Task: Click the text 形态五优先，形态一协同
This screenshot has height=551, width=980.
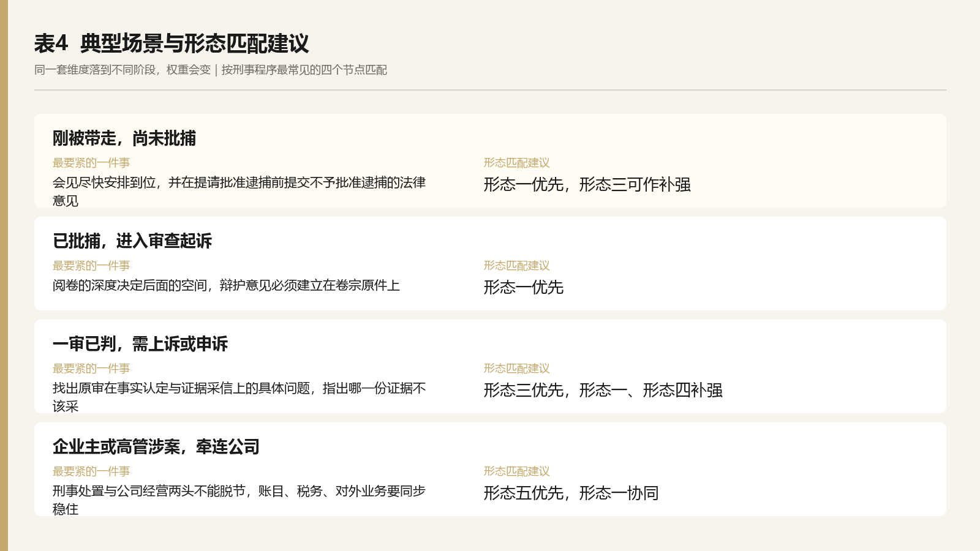Action: (571, 493)
